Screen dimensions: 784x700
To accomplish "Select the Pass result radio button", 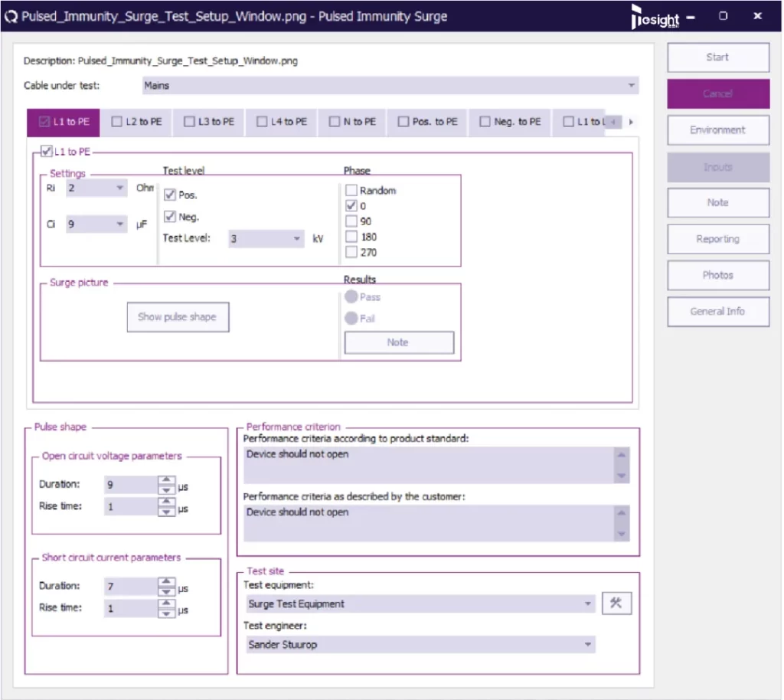I will pos(351,297).
